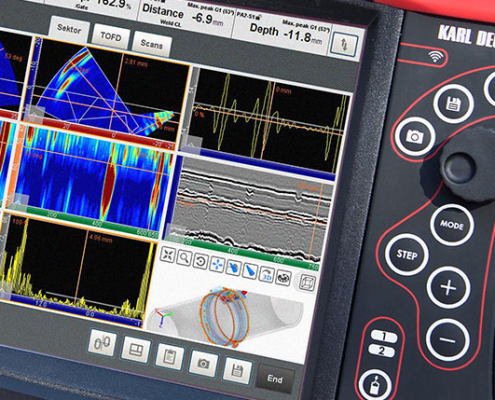Screen dimensions: 495x400
Task: Click the 3D rotate icon
Action: (267, 274)
